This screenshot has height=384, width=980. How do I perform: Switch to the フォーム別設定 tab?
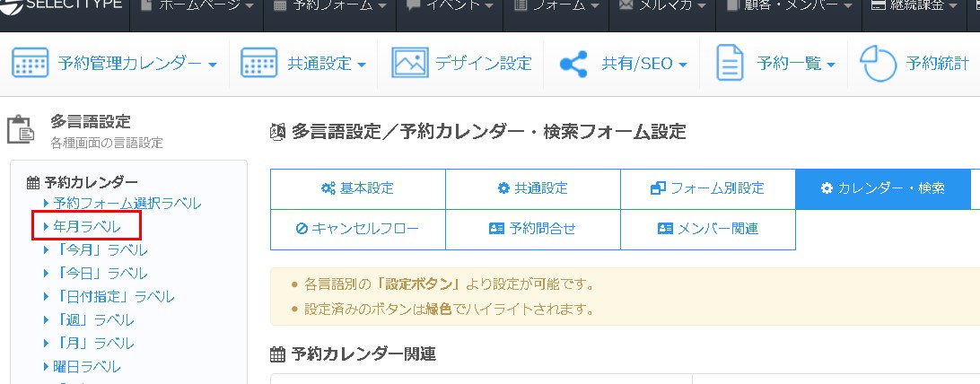(708, 189)
